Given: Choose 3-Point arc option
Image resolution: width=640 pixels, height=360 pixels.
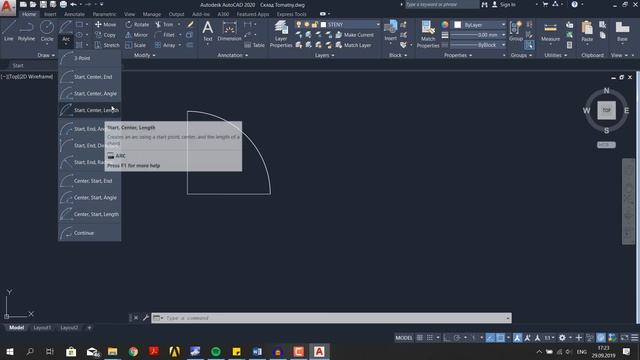Looking at the screenshot, I should pyautogui.click(x=89, y=58).
